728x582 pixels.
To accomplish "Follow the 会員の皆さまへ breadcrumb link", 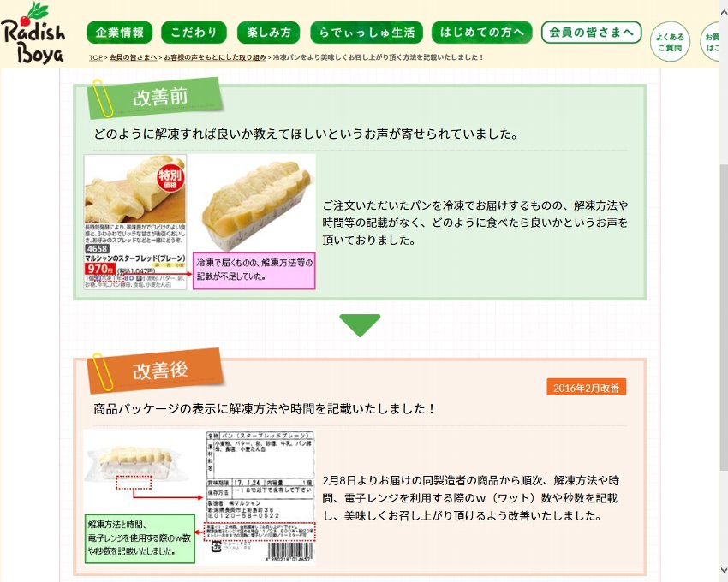I will click(x=134, y=57).
